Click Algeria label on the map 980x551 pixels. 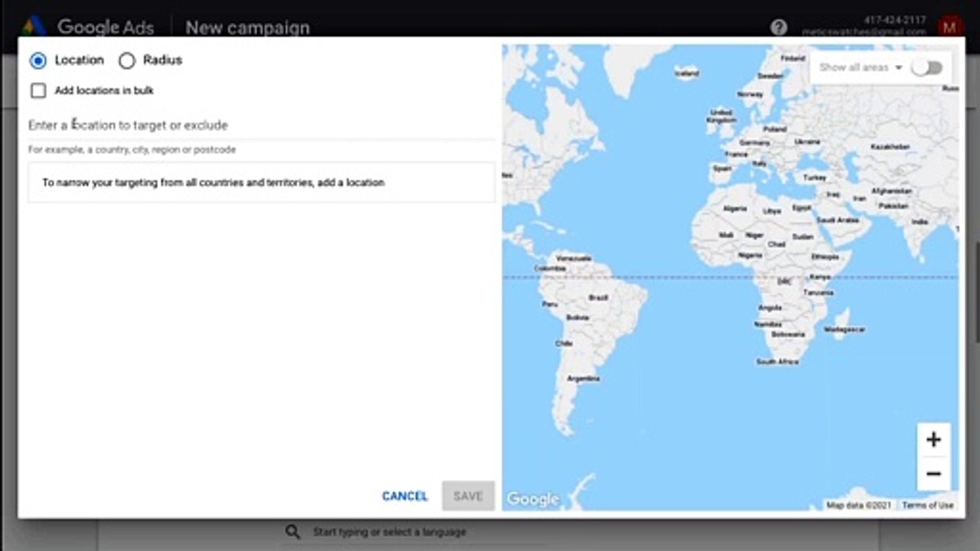pos(735,208)
